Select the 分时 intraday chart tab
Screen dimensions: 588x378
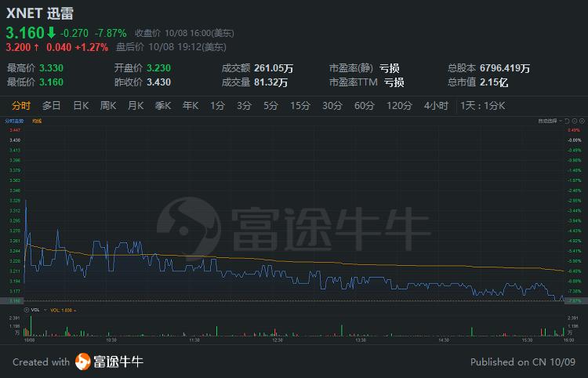[x=21, y=106]
